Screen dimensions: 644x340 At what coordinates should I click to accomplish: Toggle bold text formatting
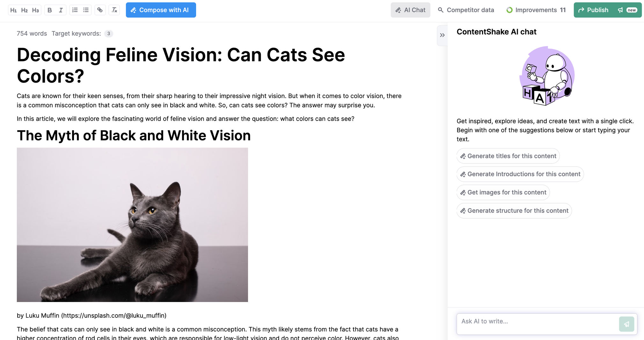point(50,10)
